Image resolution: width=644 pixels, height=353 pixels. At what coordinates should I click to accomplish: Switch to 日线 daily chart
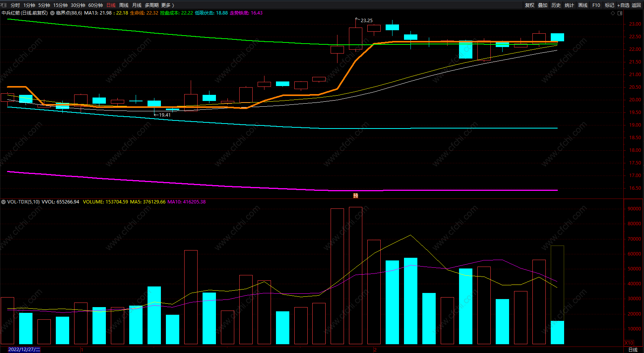111,5
